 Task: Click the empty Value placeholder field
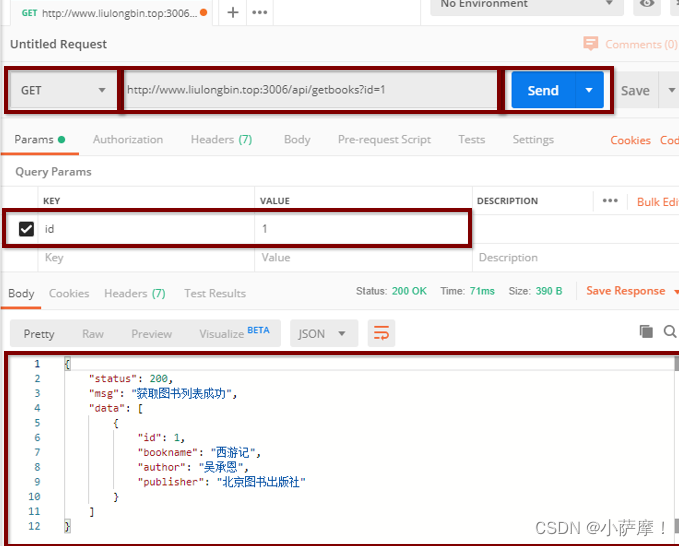[363, 258]
